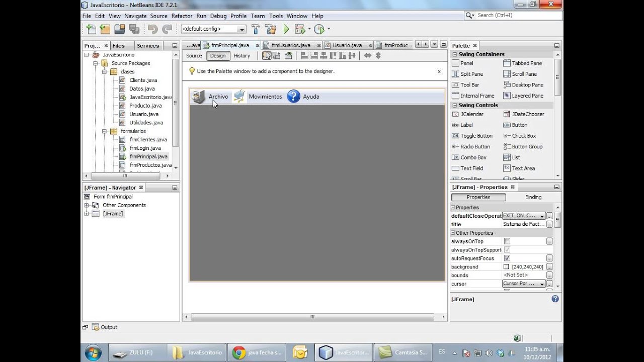This screenshot has width=644, height=362.
Task: Click the Archivo menu icon in the form
Action: click(199, 97)
